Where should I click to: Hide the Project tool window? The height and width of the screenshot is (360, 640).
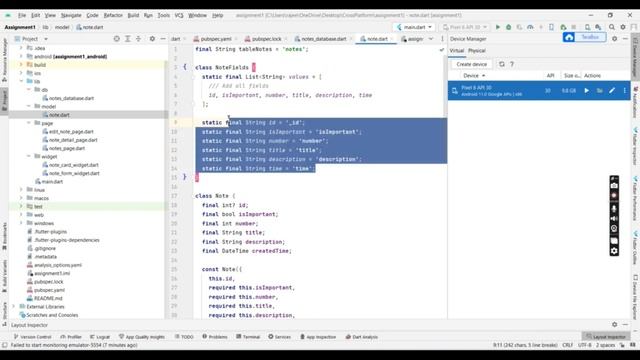click(x=163, y=39)
